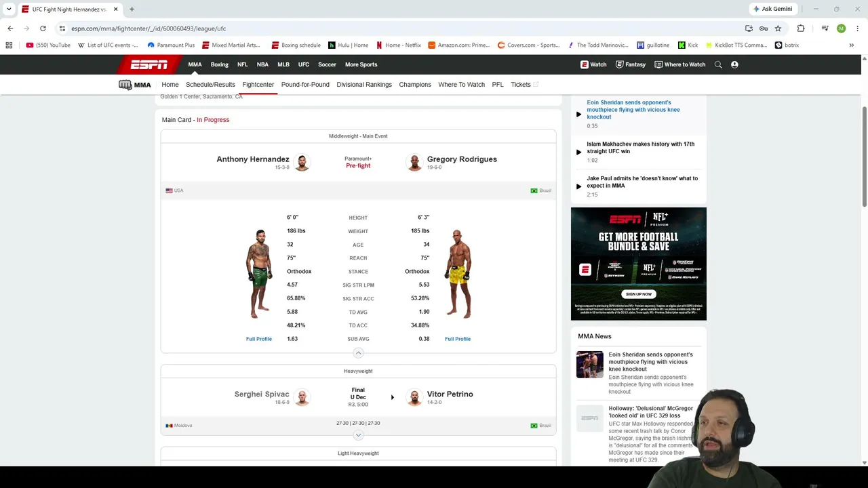The image size is (868, 488).
Task: Expand the Spivac vs Petrino fight details
Action: (x=358, y=435)
